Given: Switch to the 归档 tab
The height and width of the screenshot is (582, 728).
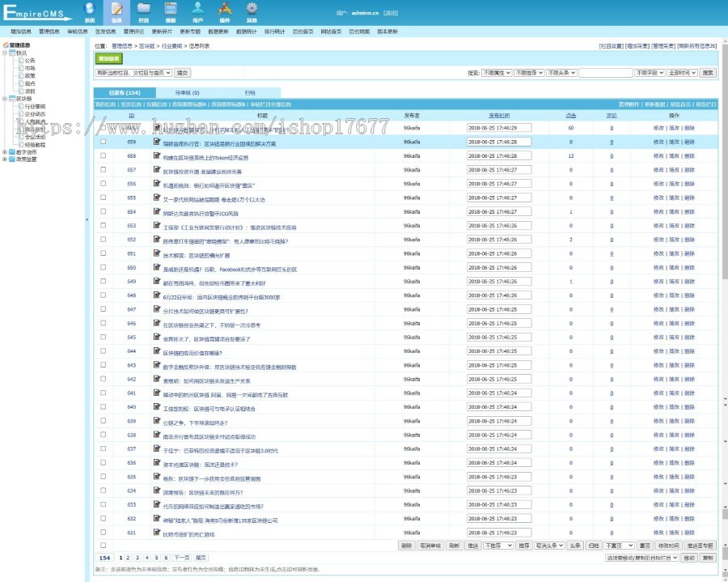Looking at the screenshot, I should (x=250, y=92).
